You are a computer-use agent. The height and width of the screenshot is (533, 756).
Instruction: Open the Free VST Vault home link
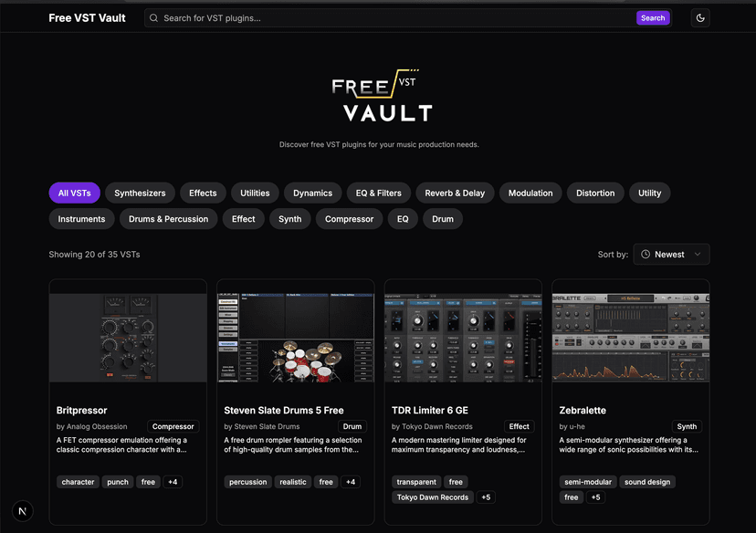click(87, 18)
